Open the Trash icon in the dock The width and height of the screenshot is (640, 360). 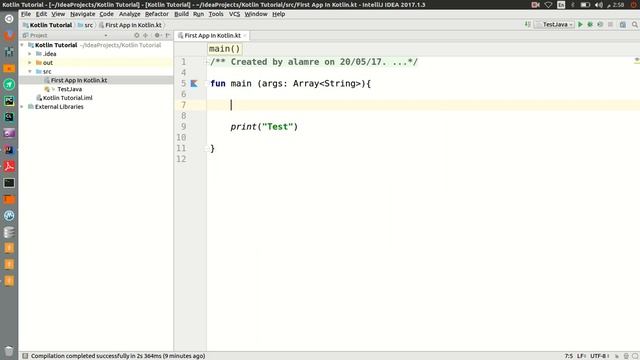pyautogui.click(x=9, y=351)
